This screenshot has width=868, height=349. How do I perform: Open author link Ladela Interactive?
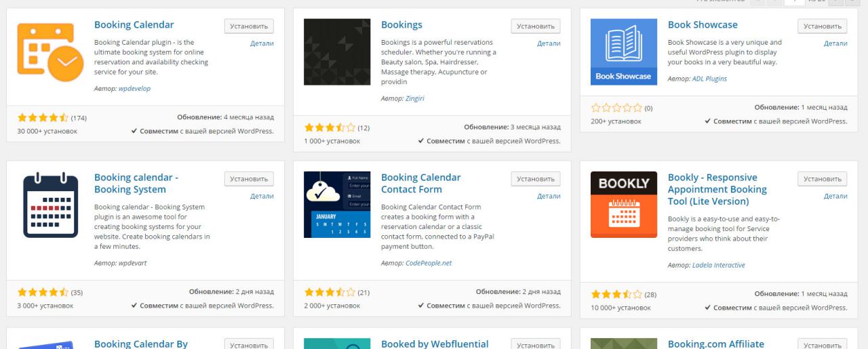point(719,265)
